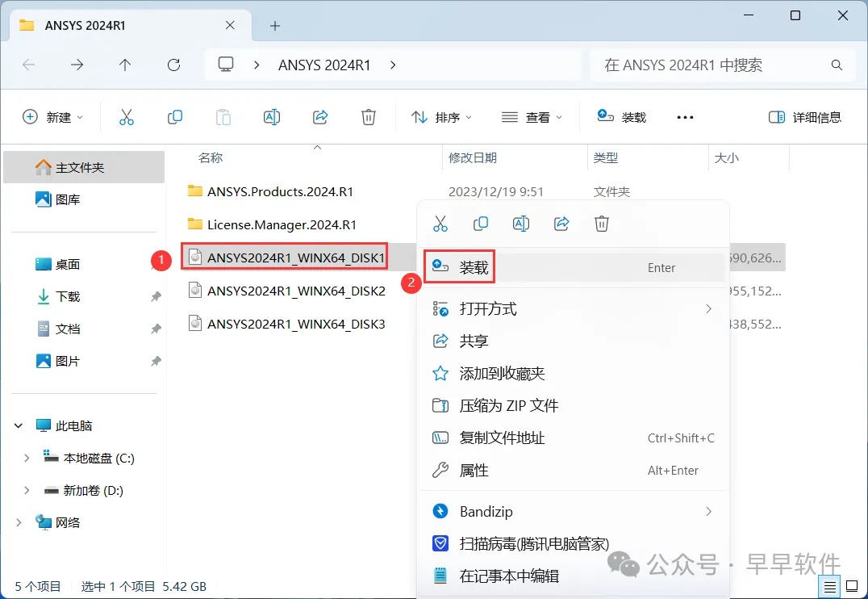Go forward with the right arrow
Screen dimensions: 868x599
77,65
